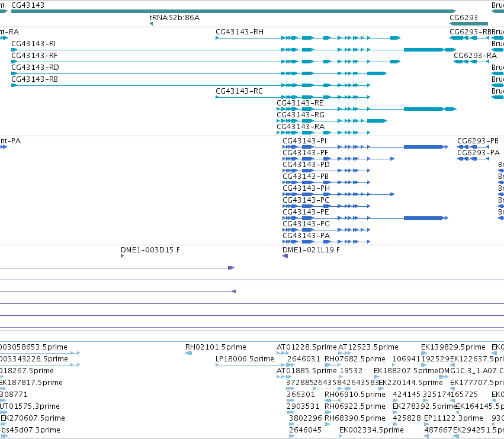504x439 pixels.
Task: Click EST label RH06910.5prime
Action: coord(355,395)
